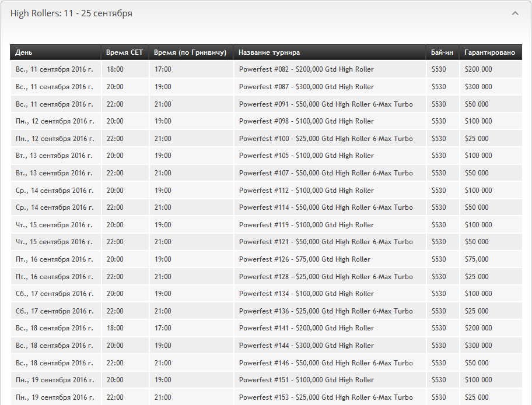Click date Сб., 17 сентября in Powerfest #136 row
This screenshot has height=405, width=532.
tap(55, 311)
